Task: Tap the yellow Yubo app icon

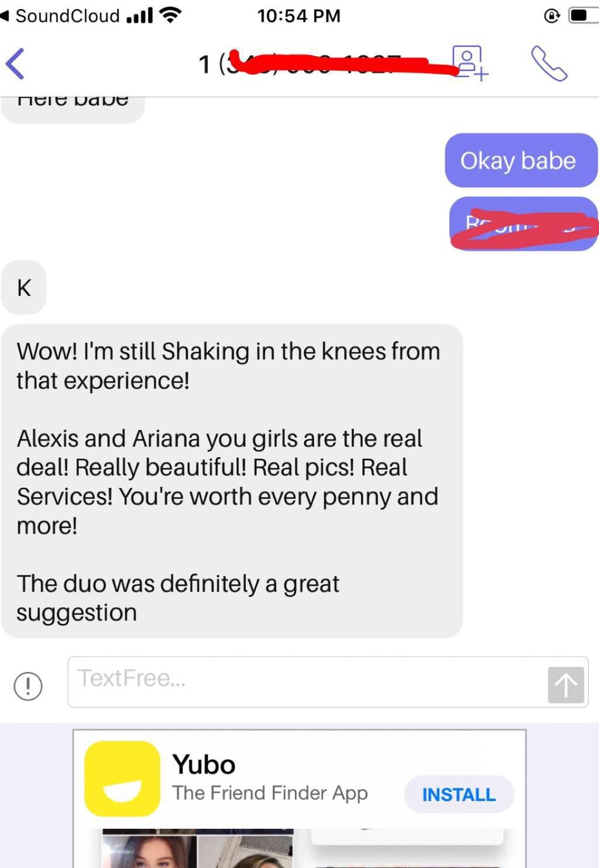Action: (122, 779)
